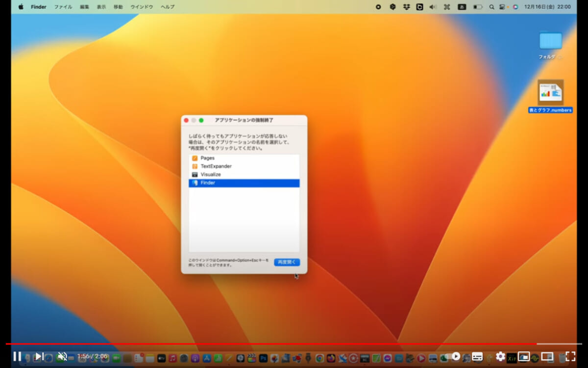Click the Dropbox menu bar icon

pyautogui.click(x=406, y=7)
